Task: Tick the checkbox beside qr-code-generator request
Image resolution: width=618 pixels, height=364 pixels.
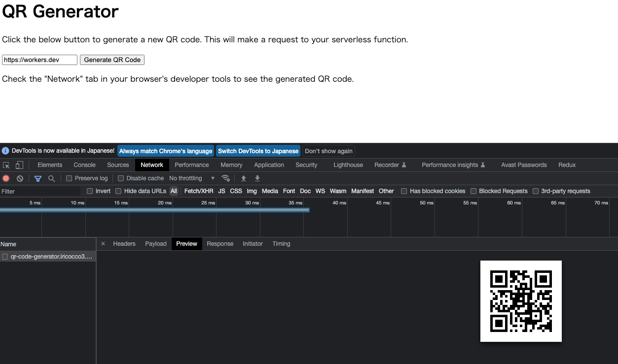Action: [5, 257]
